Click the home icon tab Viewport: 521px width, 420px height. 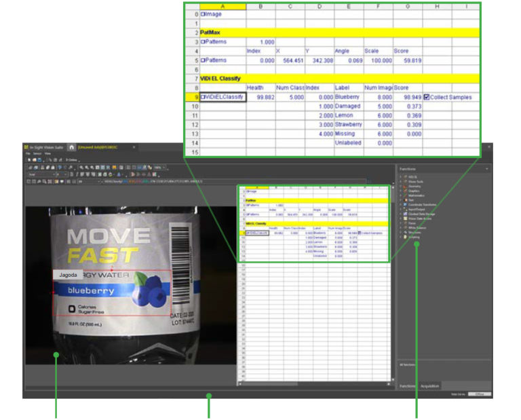tap(71, 147)
